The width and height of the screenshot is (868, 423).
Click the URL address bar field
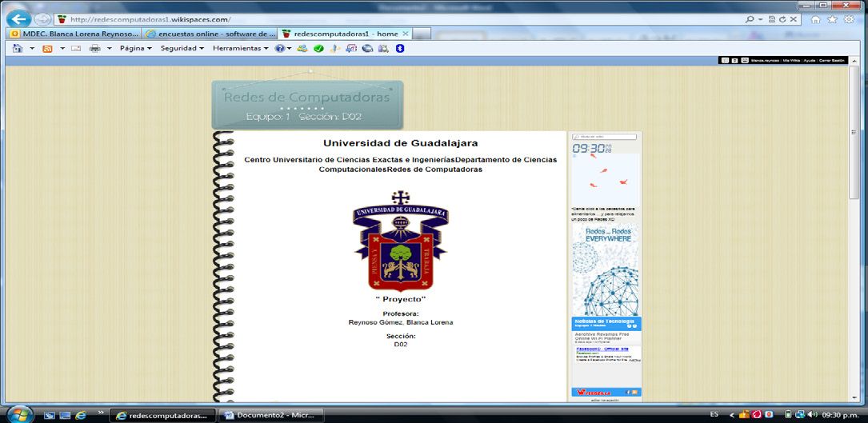coord(398,19)
